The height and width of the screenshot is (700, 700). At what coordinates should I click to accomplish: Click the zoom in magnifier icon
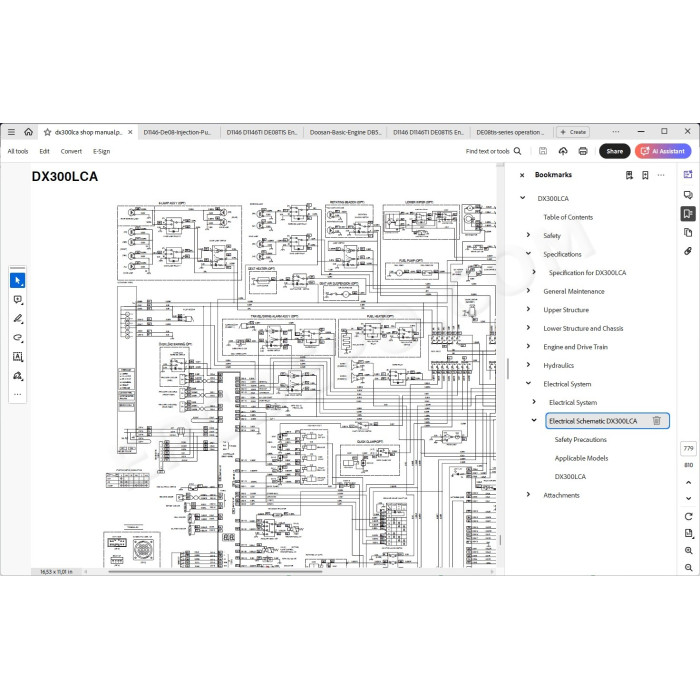pos(688,550)
